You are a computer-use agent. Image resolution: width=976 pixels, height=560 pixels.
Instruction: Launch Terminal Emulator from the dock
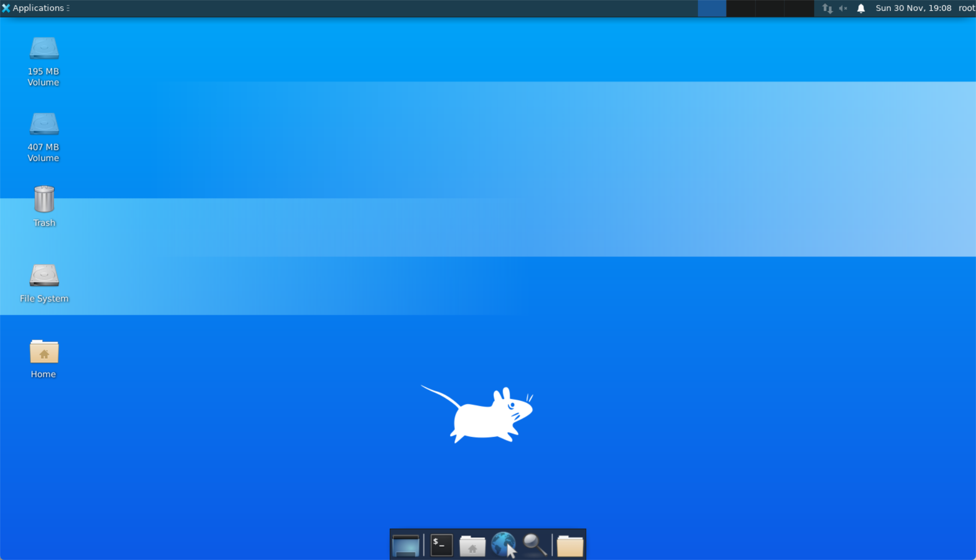[441, 545]
